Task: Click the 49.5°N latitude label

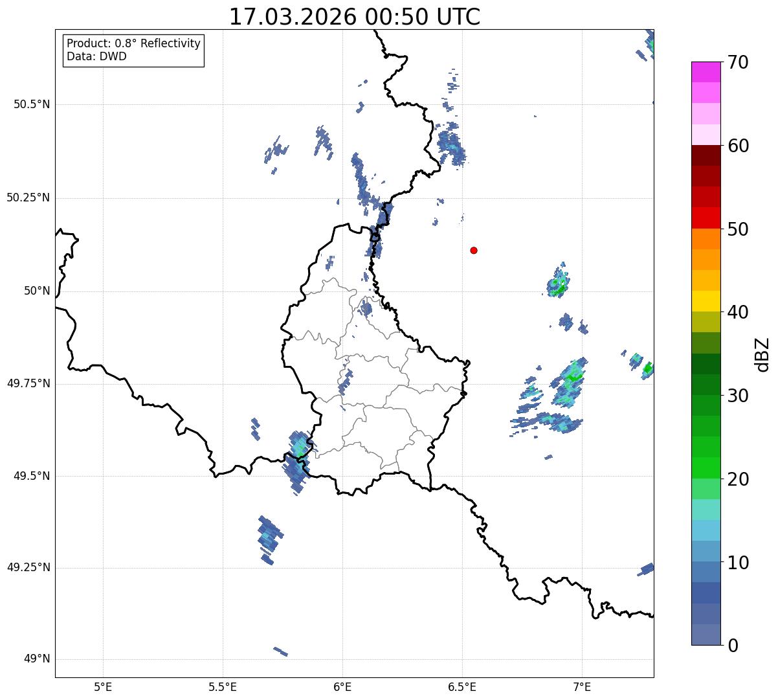Action: coord(32,476)
